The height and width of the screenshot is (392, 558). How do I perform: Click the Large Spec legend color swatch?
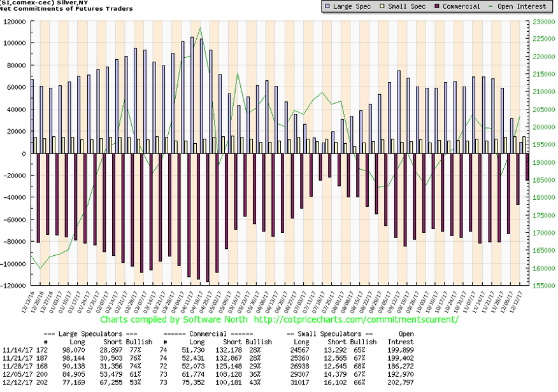pos(327,6)
